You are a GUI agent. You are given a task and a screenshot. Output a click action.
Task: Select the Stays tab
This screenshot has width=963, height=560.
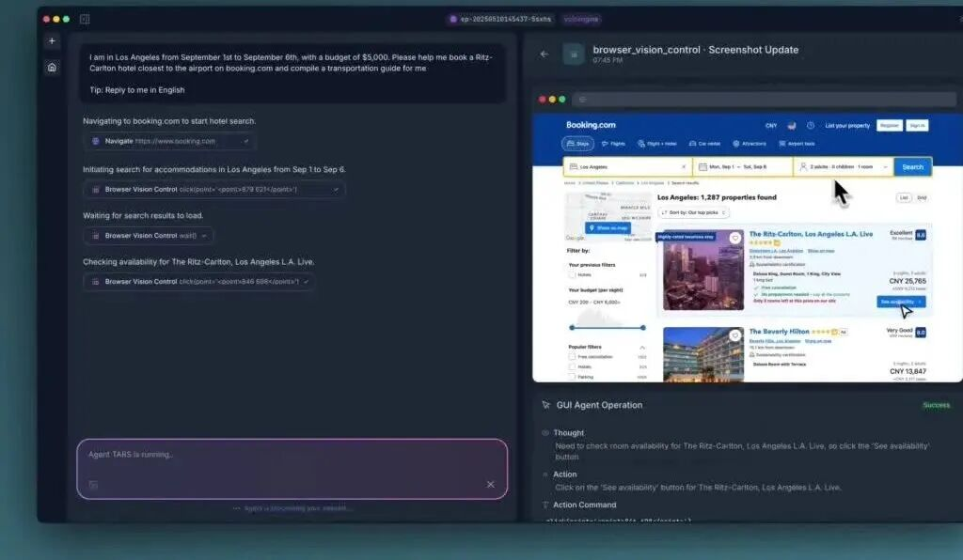click(577, 144)
